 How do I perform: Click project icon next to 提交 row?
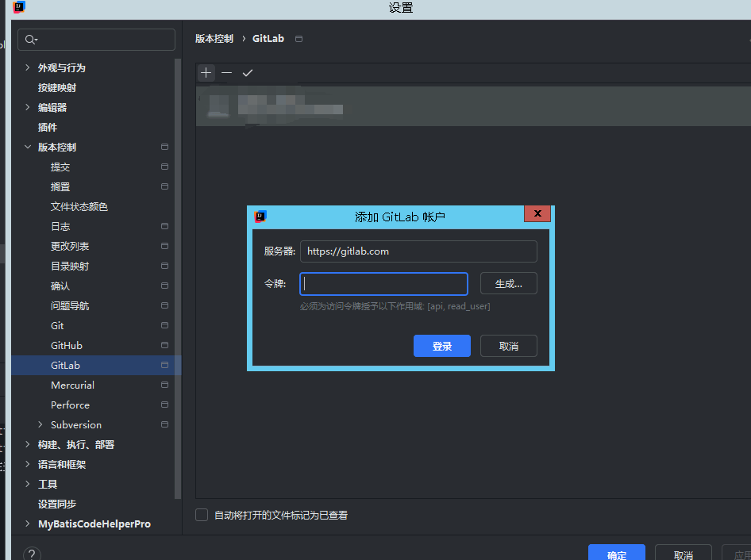tap(164, 167)
